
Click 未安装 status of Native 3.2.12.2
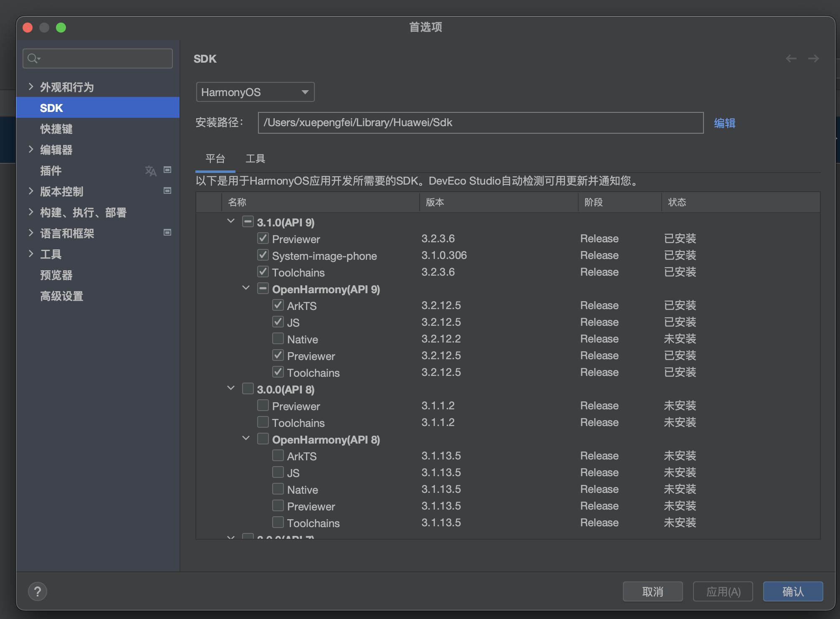click(x=680, y=339)
